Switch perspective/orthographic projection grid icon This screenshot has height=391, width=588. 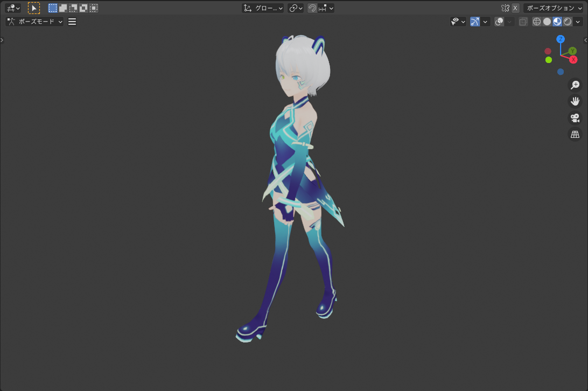575,134
